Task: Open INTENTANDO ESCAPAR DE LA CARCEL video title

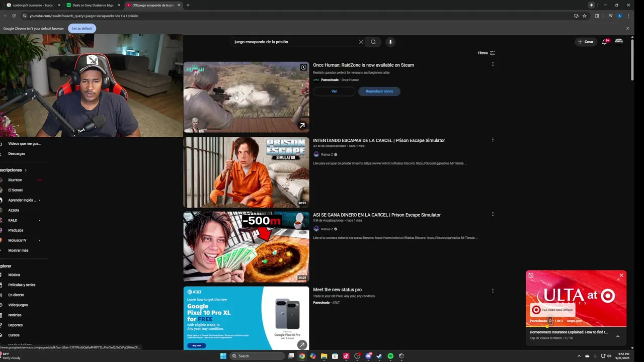Action: click(x=379, y=140)
